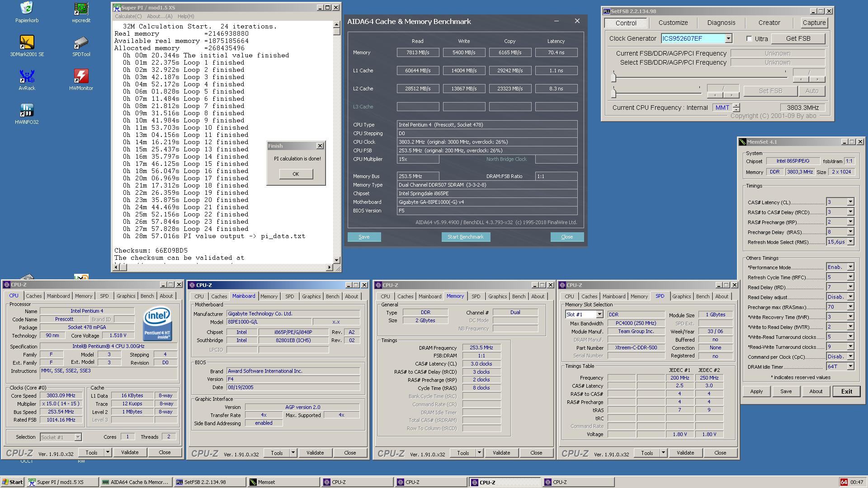Click Save in AIDA64 benchmark window

pos(364,237)
